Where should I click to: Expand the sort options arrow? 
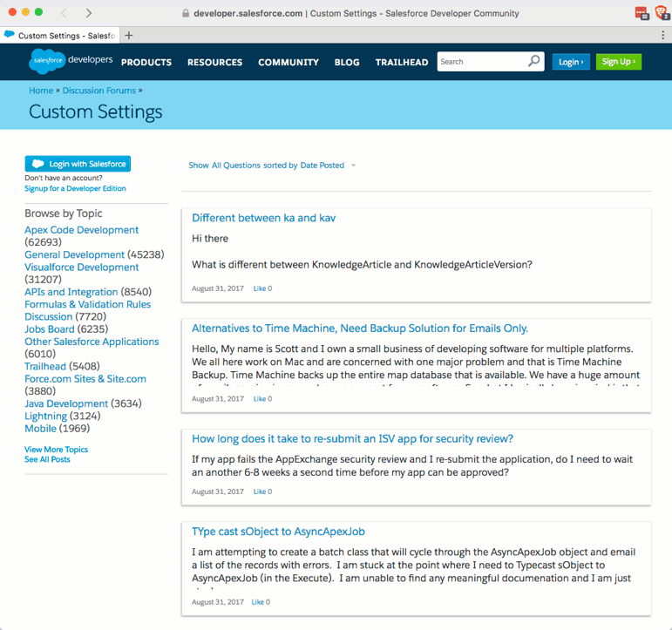click(x=354, y=166)
